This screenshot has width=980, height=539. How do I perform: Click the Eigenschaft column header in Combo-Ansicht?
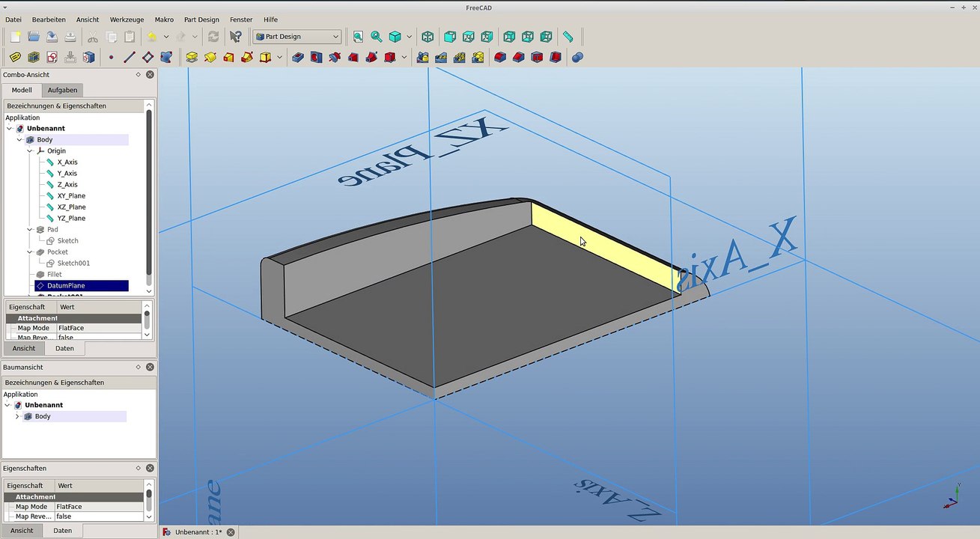pyautogui.click(x=27, y=307)
